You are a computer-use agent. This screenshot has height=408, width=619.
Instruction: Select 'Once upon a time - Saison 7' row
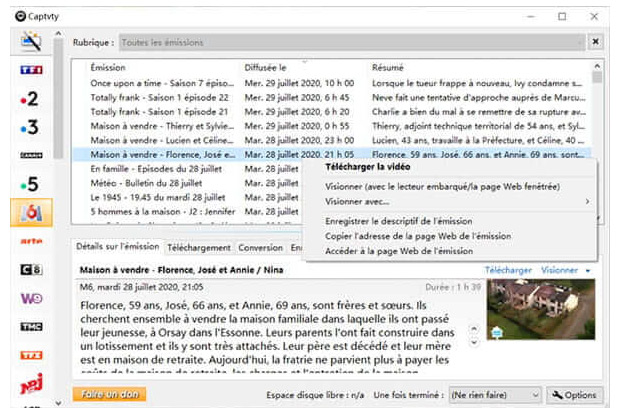(332, 83)
